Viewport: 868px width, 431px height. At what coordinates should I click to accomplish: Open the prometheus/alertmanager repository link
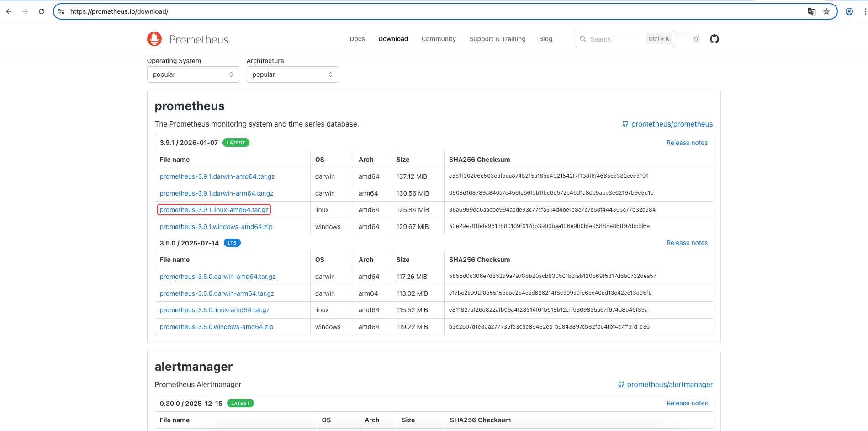click(x=665, y=384)
